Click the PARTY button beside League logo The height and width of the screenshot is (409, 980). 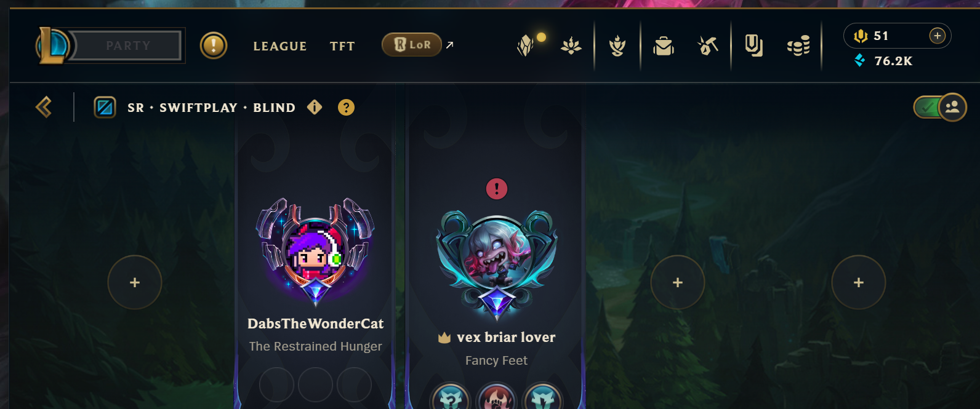pyautogui.click(x=127, y=46)
